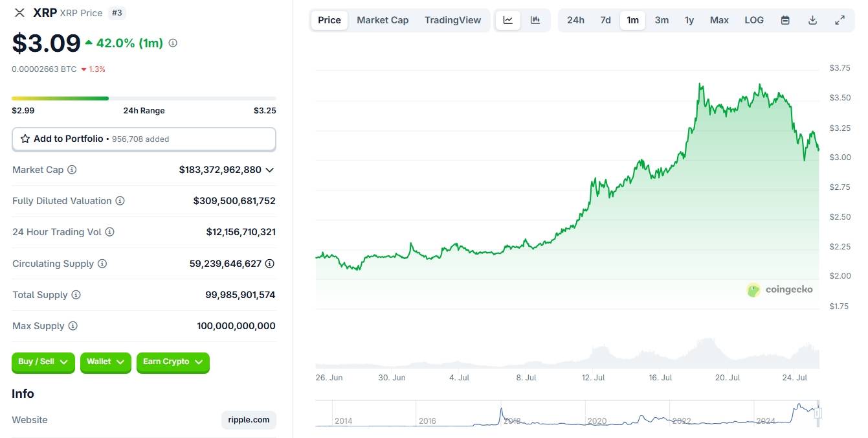Viewport: 868px width, 438px height.
Task: Click the 24 Hour Trading Vol info icon
Action: [109, 232]
